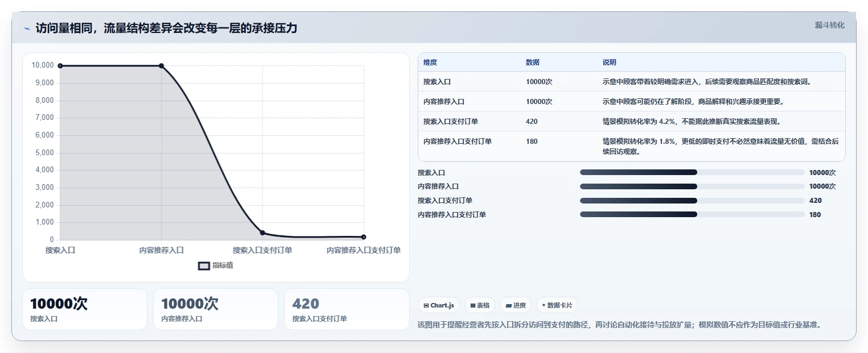The height and width of the screenshot is (353, 868).
Task: Click the x-axis label 内容推荐入口支付订单
Action: 364,250
